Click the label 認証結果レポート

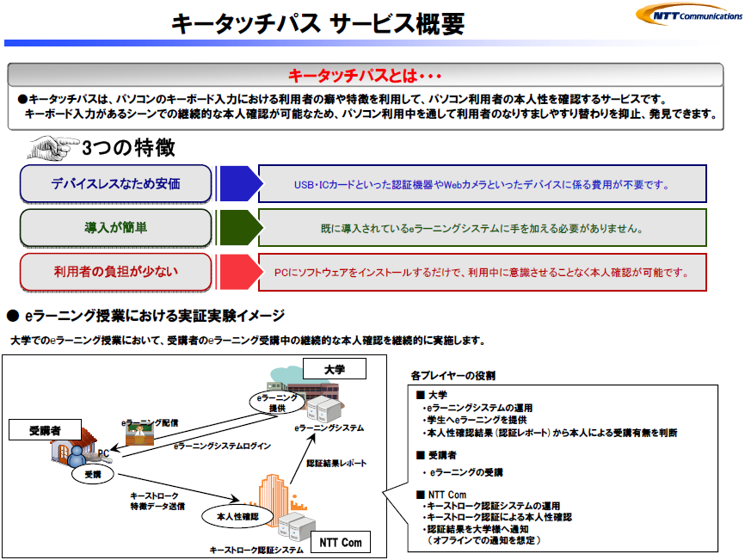pyautogui.click(x=336, y=463)
